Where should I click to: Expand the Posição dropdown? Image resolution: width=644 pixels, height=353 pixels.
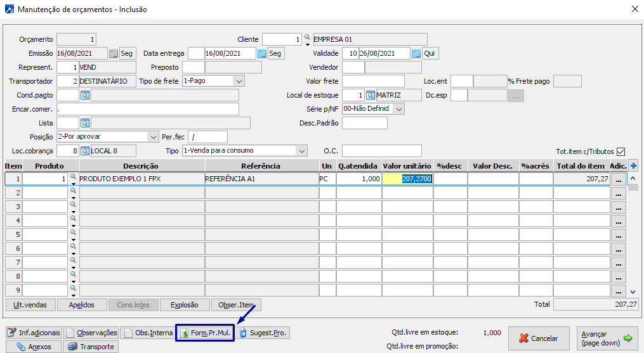pyautogui.click(x=153, y=137)
